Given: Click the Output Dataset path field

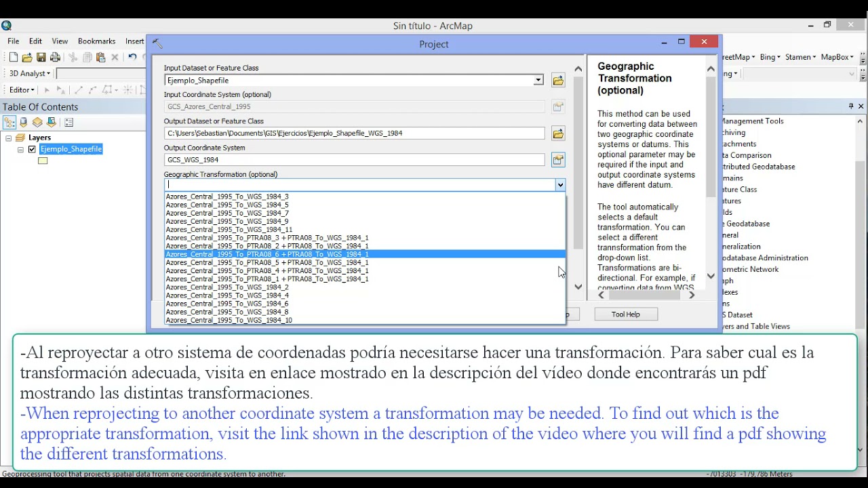Looking at the screenshot, I should tap(354, 134).
